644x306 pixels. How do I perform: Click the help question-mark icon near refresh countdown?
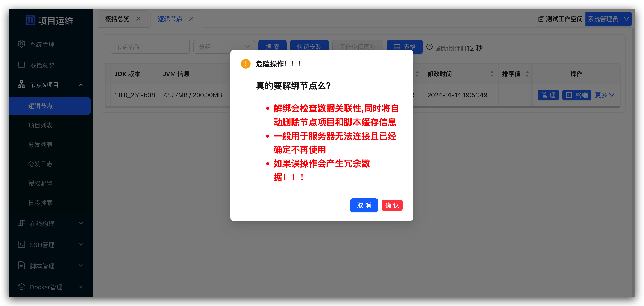[429, 47]
